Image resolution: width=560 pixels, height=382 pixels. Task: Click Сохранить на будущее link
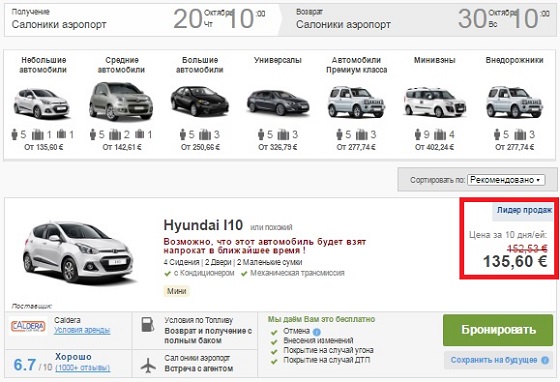pos(494,360)
